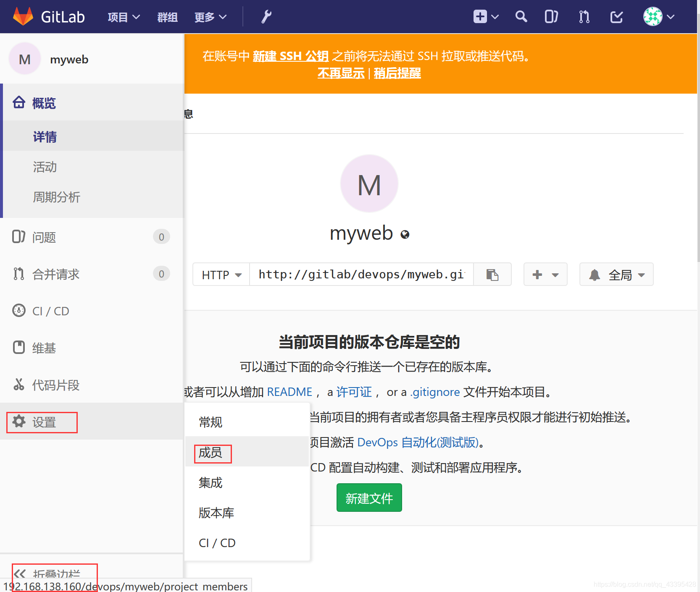Open 群组 in the top navbar
The image size is (700, 592).
167,17
